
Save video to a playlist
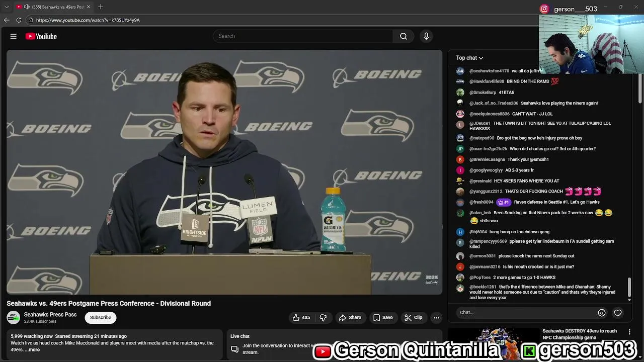[383, 318]
